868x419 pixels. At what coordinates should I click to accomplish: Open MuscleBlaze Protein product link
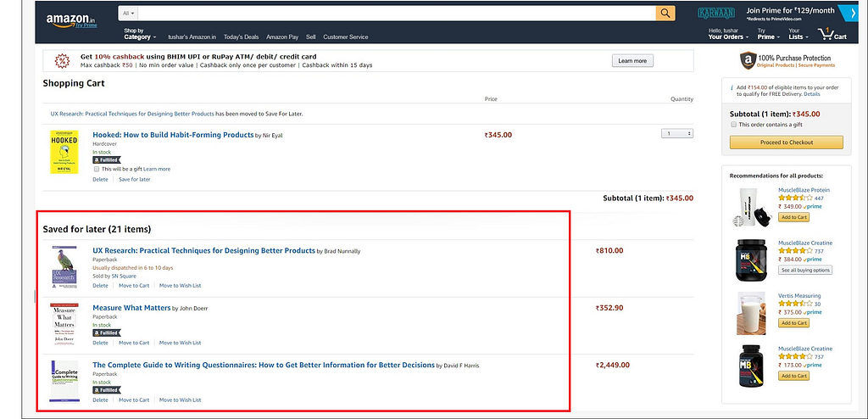click(x=804, y=190)
